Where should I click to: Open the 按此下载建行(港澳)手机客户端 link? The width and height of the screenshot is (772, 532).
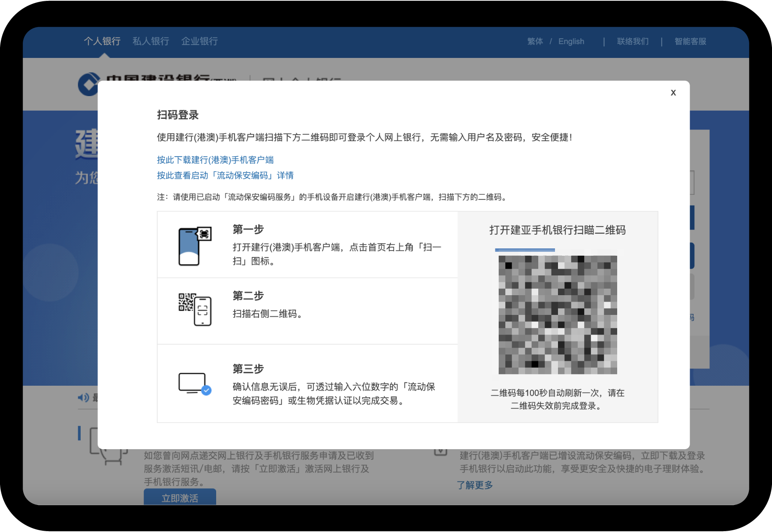click(x=215, y=160)
